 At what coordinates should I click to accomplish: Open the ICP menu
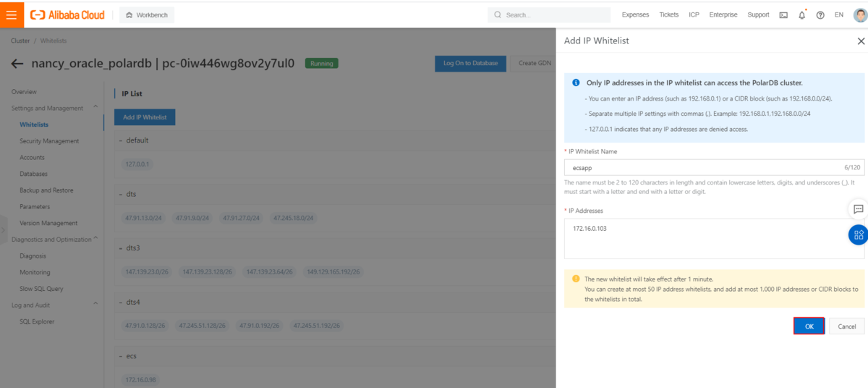pos(694,14)
